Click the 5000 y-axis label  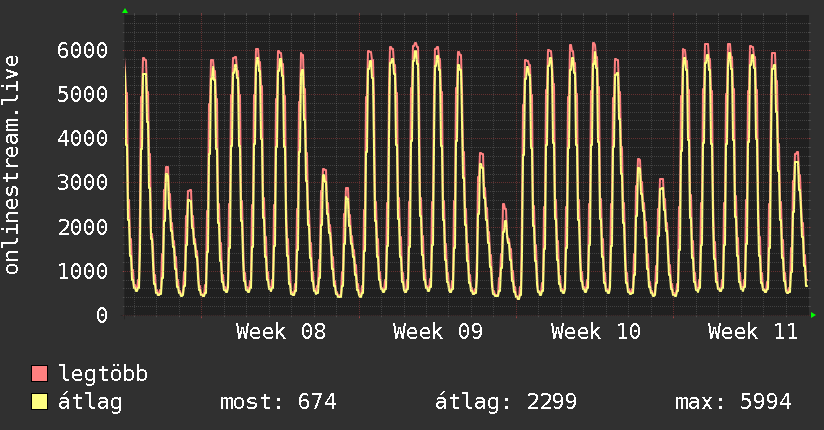(x=83, y=95)
